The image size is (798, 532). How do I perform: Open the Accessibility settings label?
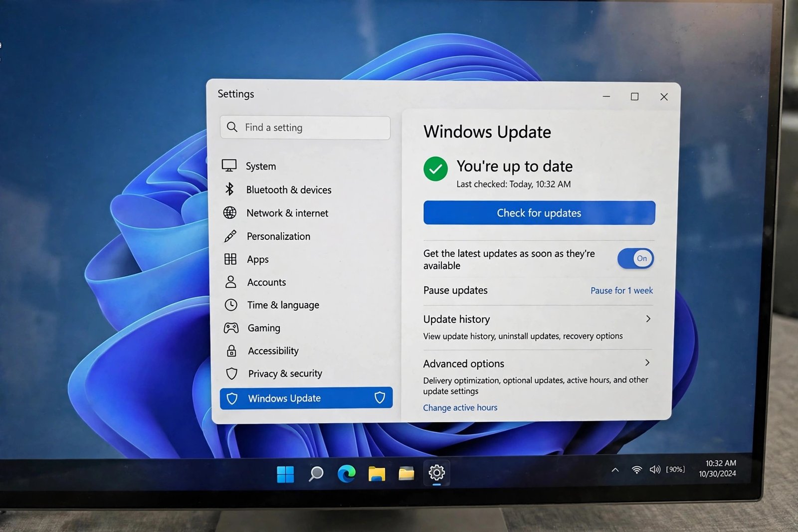coord(273,351)
